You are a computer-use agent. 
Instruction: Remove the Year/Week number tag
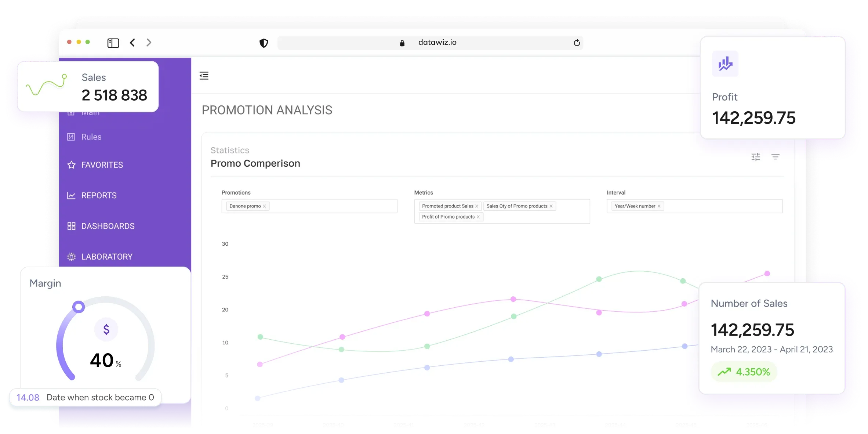point(659,206)
